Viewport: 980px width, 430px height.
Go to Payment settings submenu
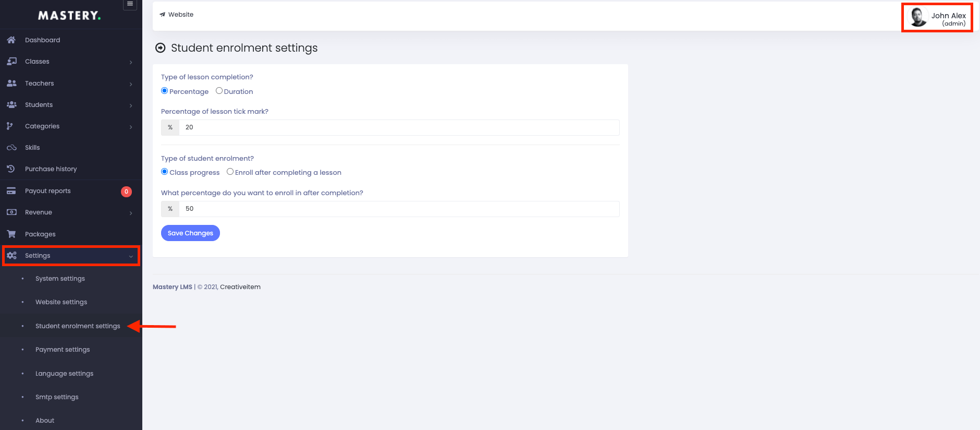(x=63, y=350)
